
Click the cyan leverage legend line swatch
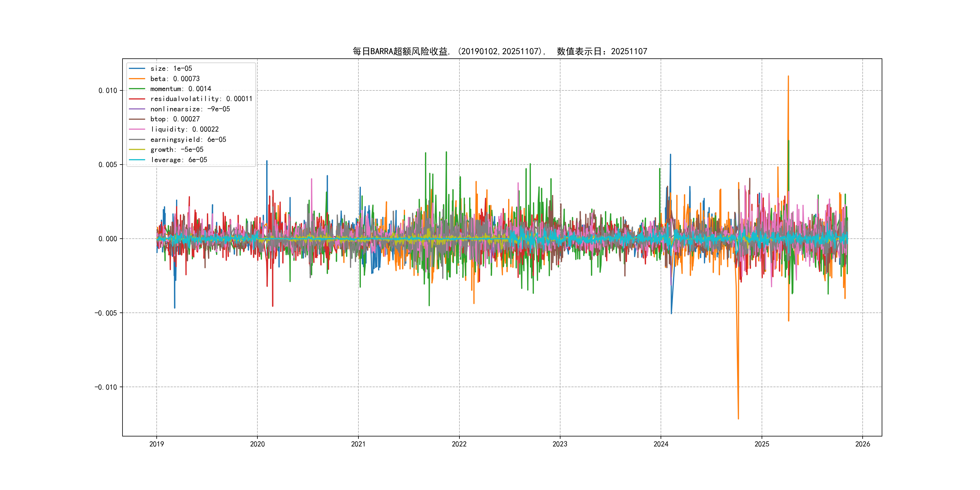137,160
